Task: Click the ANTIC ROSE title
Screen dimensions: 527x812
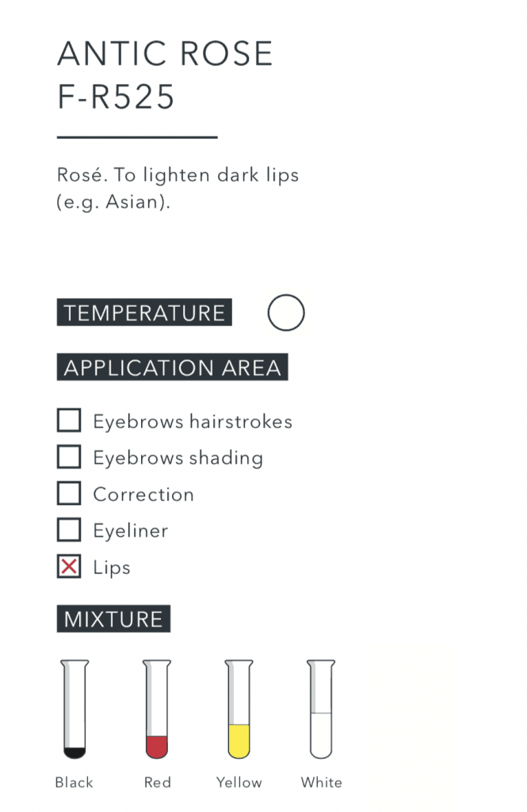Action: click(x=165, y=54)
